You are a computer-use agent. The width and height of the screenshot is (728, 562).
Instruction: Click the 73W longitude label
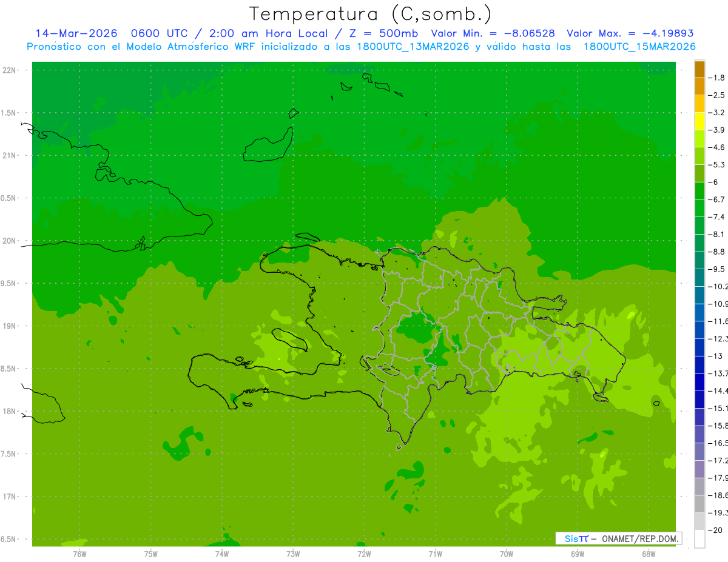click(x=293, y=554)
